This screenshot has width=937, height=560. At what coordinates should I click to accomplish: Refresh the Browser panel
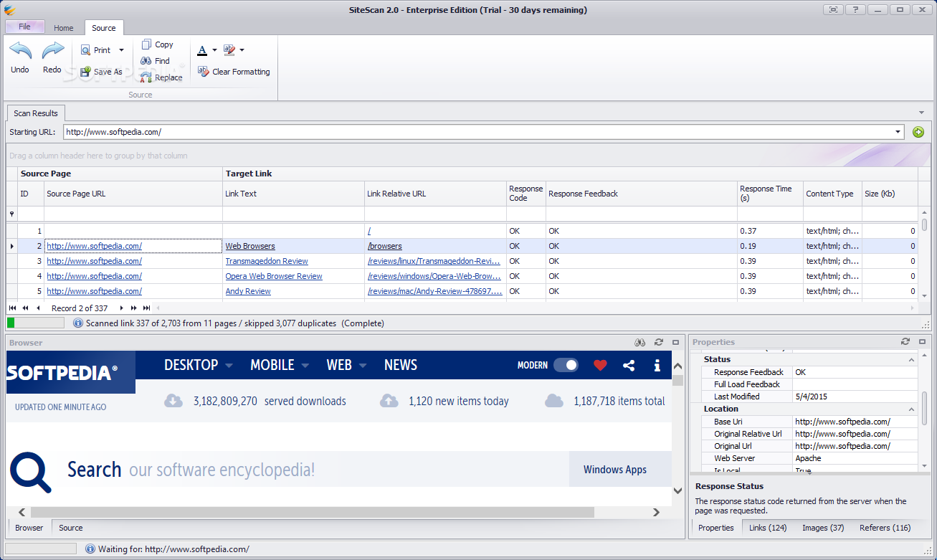[x=658, y=343]
